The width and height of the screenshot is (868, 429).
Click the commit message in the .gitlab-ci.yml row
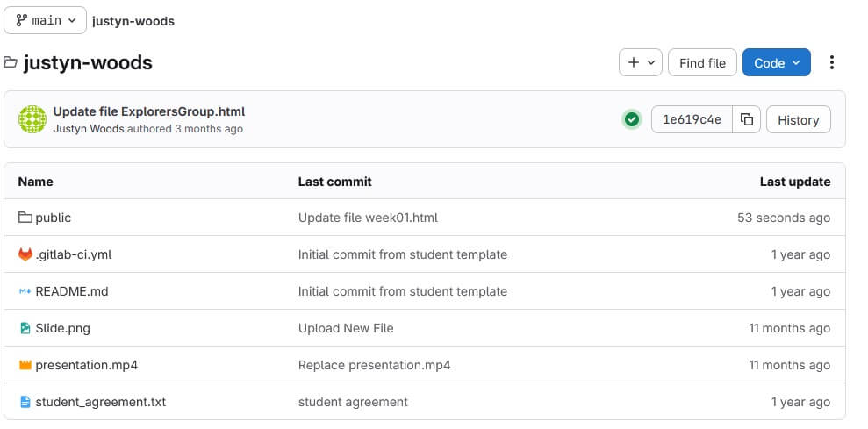point(403,254)
